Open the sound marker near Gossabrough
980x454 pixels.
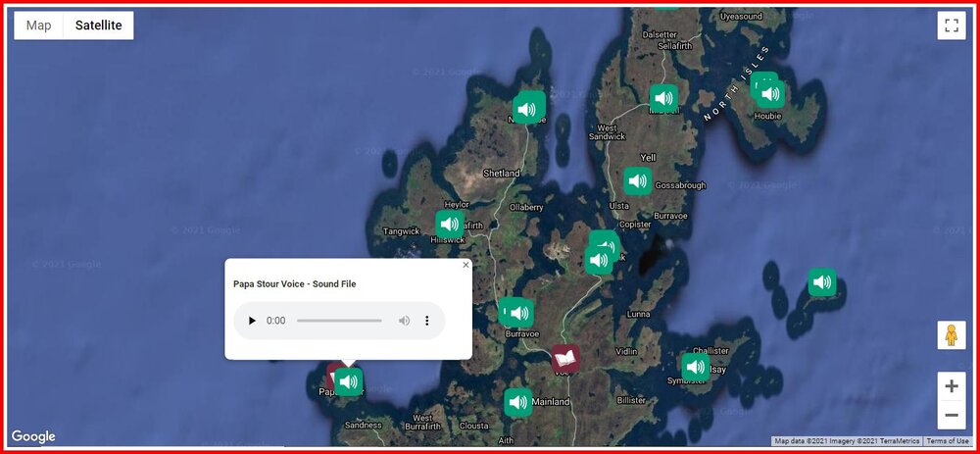tap(638, 180)
